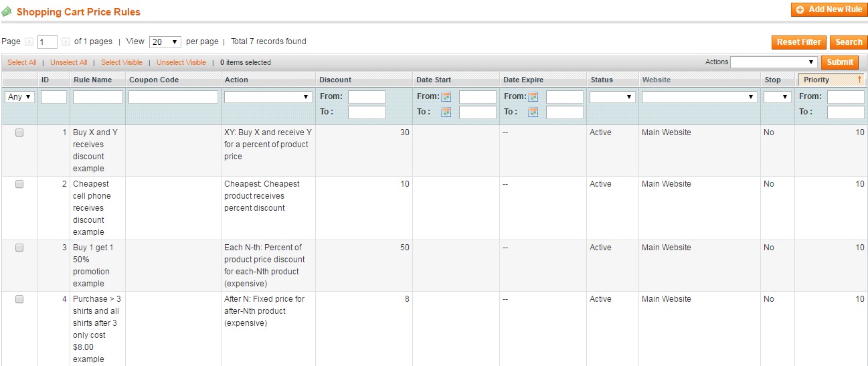Open Date Start From calendar picker

(446, 97)
